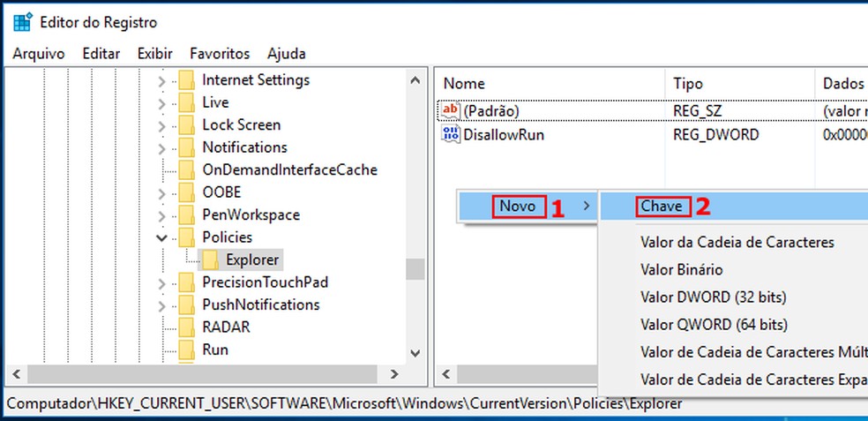Click the Registry Editor app icon in title bar
This screenshot has height=421, width=868.
(22, 22)
